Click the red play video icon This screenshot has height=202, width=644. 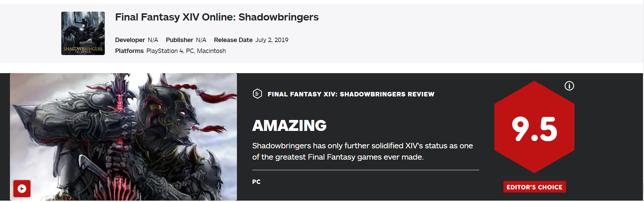[x=22, y=189]
